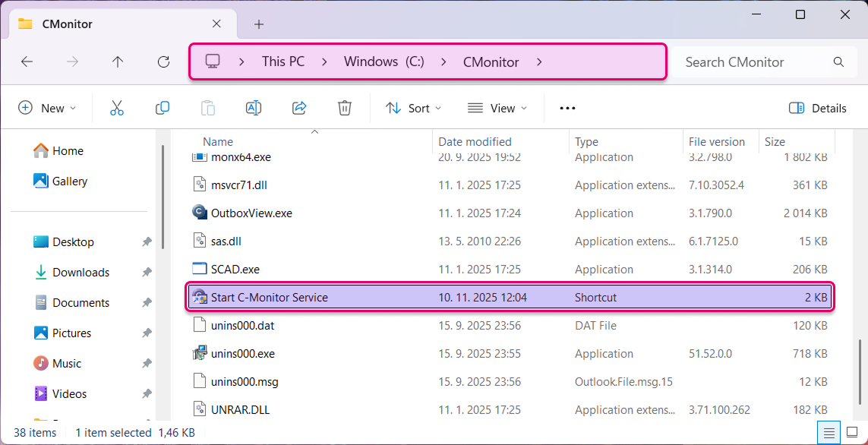
Task: Click the unins000.dat file icon
Action: pyautogui.click(x=199, y=326)
